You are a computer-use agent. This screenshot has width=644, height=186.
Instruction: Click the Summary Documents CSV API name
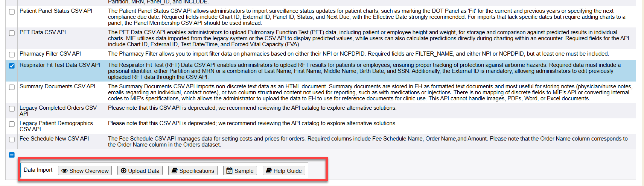point(57,86)
